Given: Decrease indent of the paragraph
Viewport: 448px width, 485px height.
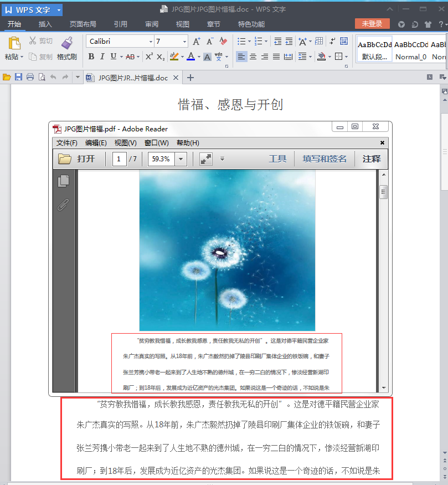Looking at the screenshot, I should tap(278, 41).
